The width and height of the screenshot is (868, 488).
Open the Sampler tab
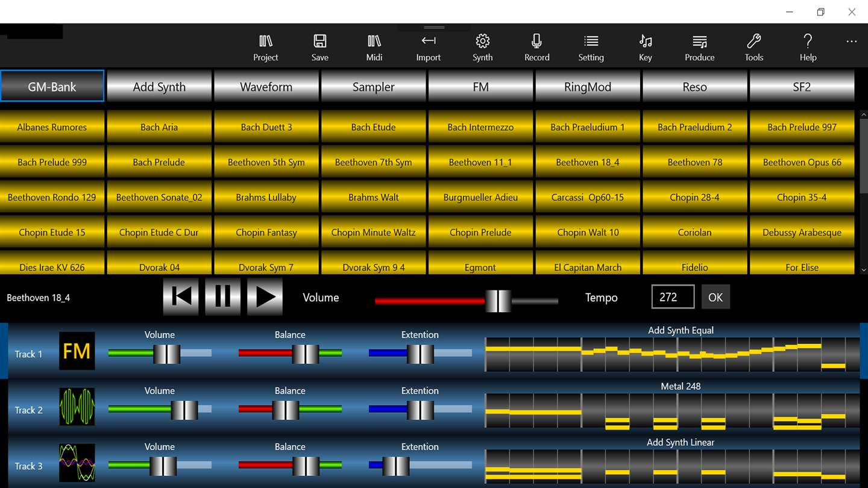(374, 86)
